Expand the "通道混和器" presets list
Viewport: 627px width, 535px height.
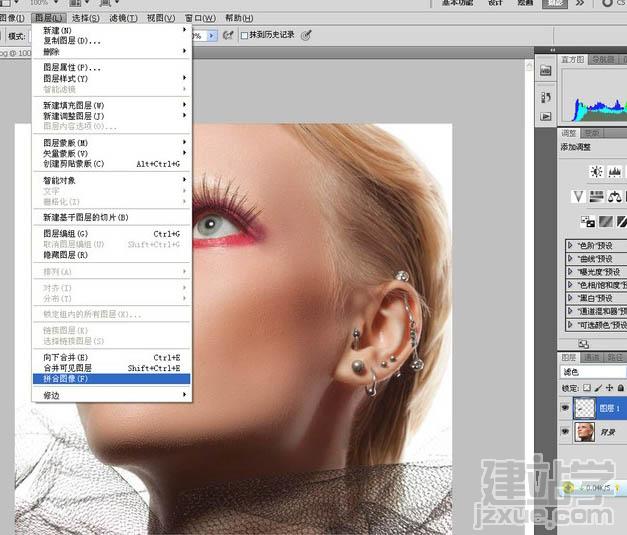tap(570, 311)
